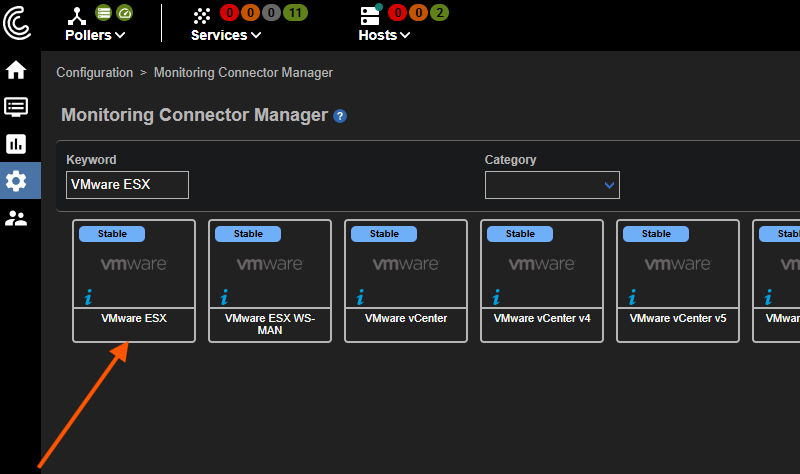Click the green hosts up counter 2

coord(439,13)
